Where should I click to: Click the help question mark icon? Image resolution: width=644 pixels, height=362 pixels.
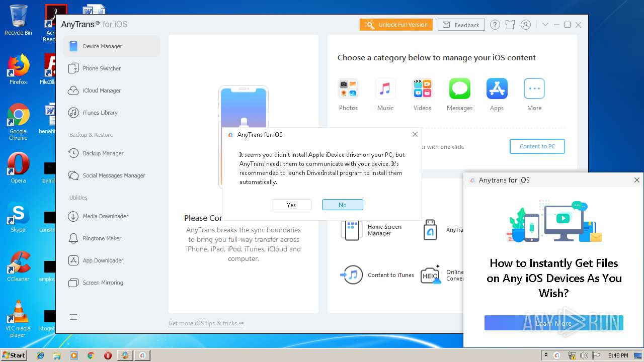point(495,25)
